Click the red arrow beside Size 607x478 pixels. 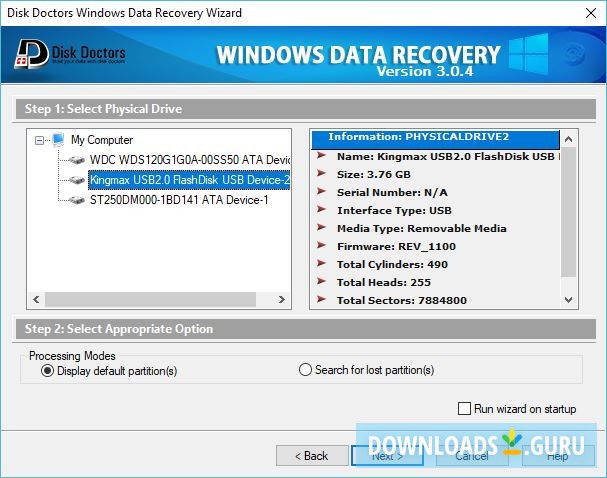tap(321, 173)
